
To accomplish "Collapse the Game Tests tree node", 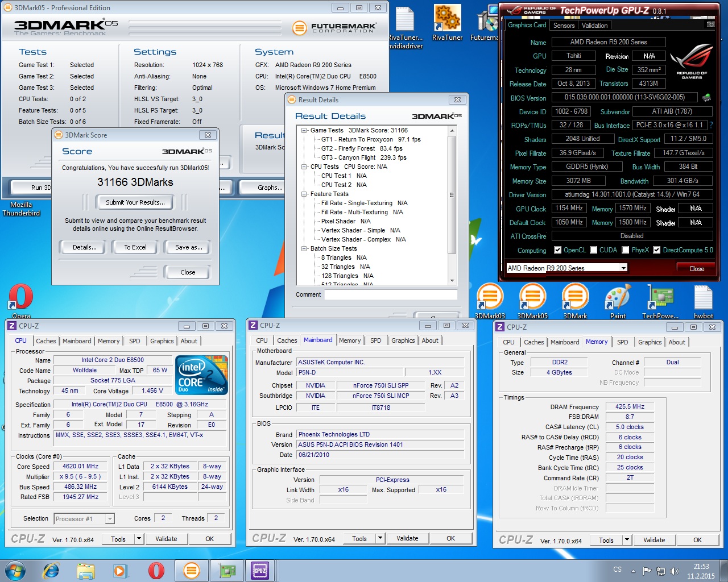I will [305, 130].
